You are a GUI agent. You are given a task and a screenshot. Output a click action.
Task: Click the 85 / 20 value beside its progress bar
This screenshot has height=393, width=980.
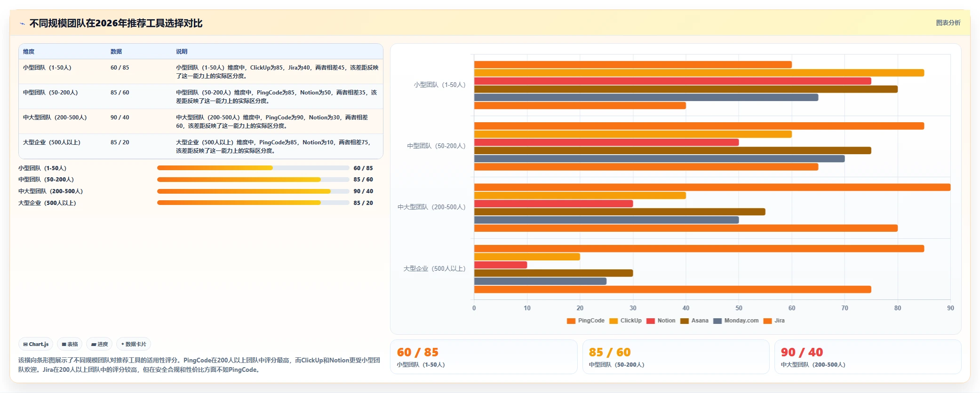tap(363, 203)
